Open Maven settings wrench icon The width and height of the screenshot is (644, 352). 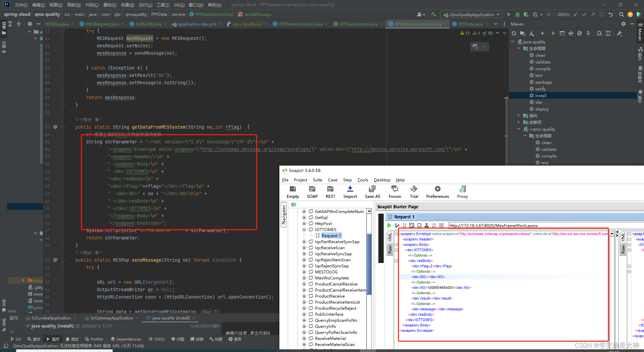pyautogui.click(x=620, y=33)
